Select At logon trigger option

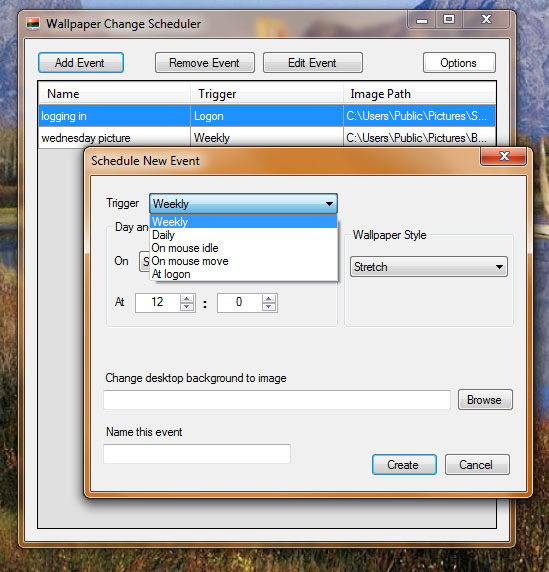pos(244,274)
